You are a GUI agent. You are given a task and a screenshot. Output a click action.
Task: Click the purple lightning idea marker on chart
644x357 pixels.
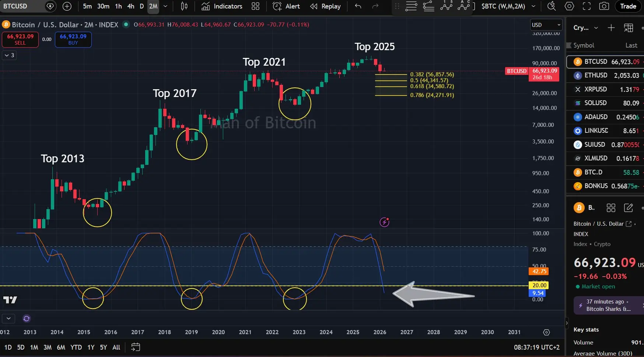(384, 222)
